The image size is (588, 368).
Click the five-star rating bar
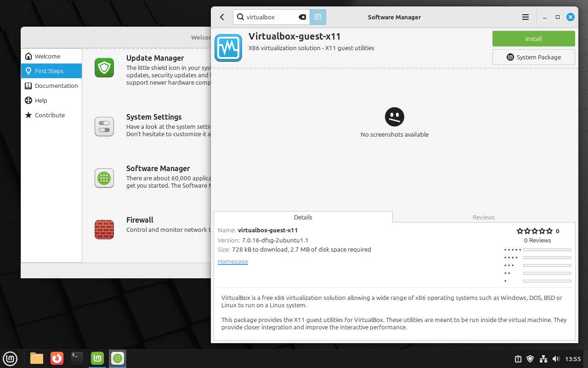tap(547, 249)
